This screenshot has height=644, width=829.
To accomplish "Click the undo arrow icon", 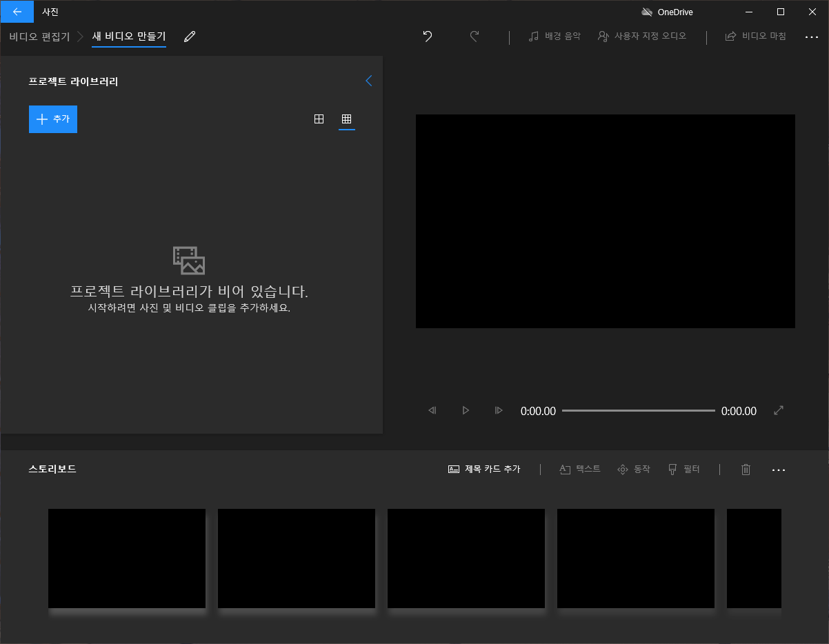I will (428, 37).
